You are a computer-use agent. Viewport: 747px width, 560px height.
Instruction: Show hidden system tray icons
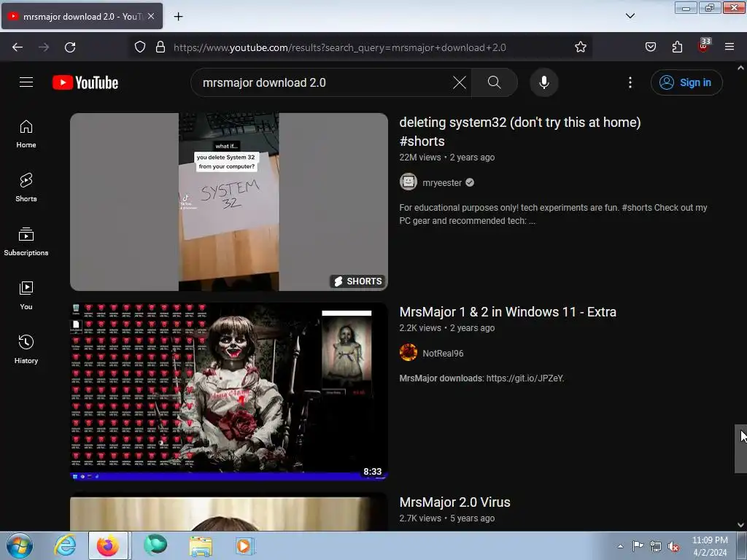click(620, 546)
